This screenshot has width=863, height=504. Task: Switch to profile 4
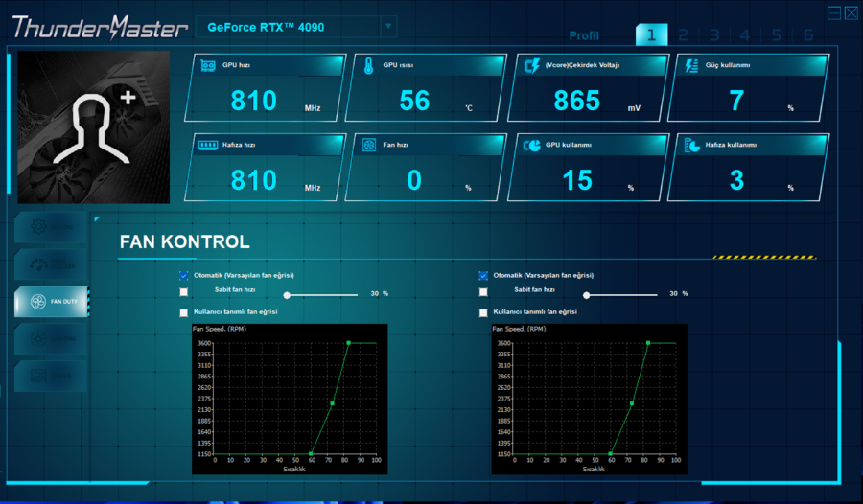pos(745,35)
